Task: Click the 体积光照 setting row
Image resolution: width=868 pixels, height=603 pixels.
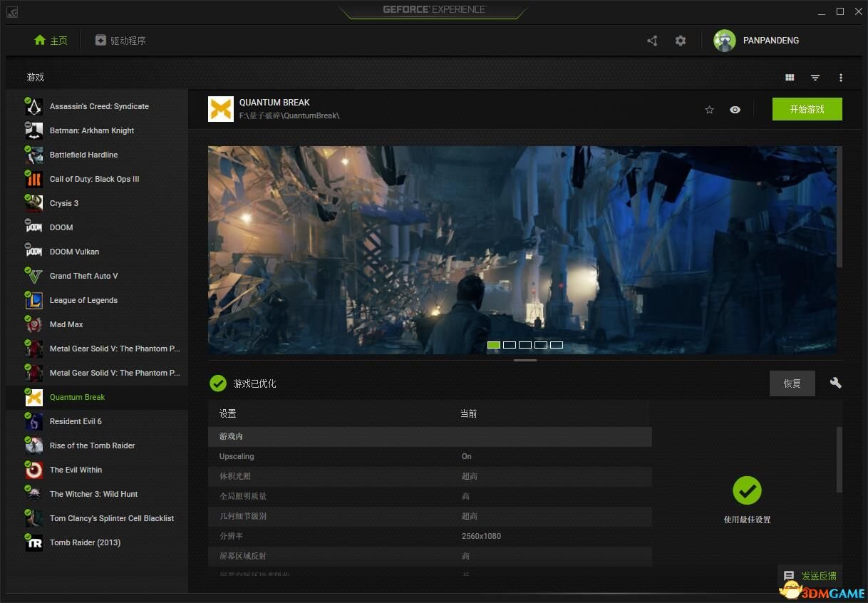Action: 430,476
